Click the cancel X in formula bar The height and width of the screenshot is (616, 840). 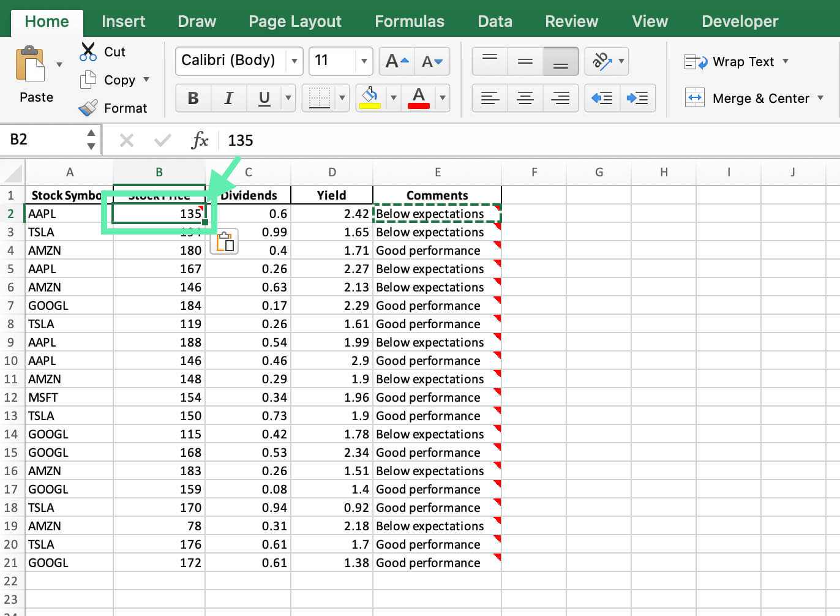[127, 141]
